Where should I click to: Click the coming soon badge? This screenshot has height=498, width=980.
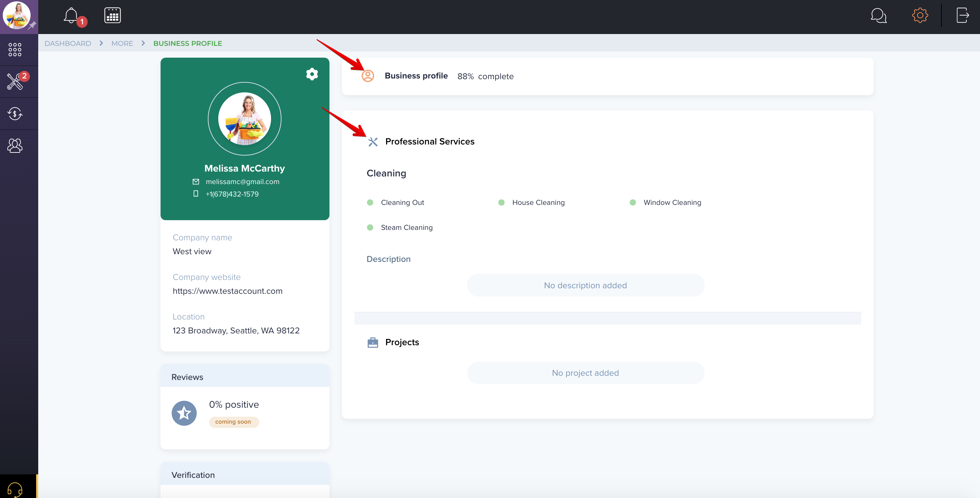point(233,422)
